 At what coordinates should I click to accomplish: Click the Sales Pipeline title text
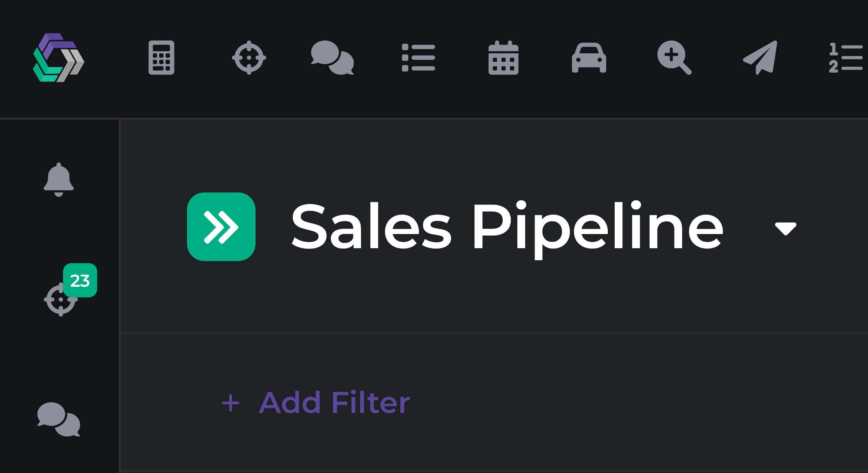pyautogui.click(x=507, y=227)
